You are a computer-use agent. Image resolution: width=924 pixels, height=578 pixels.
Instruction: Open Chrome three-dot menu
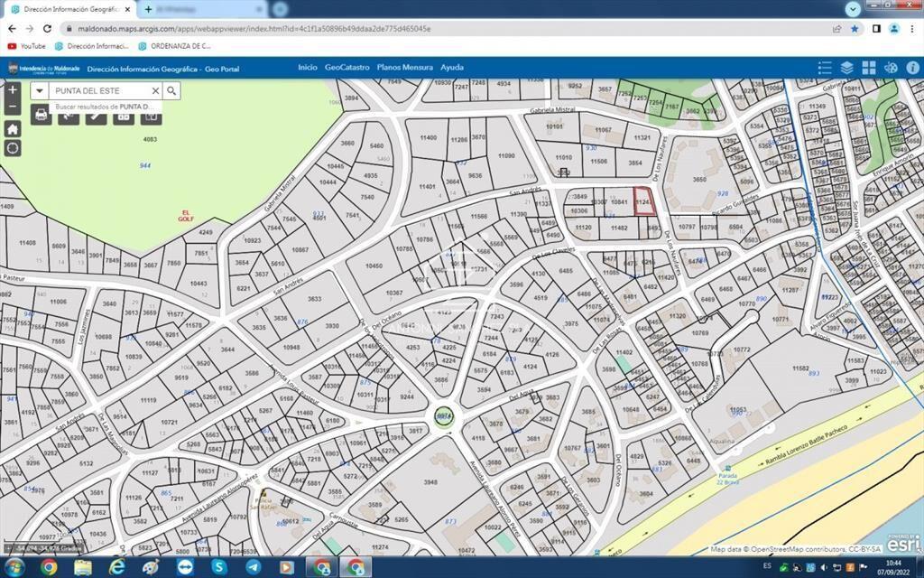click(911, 28)
